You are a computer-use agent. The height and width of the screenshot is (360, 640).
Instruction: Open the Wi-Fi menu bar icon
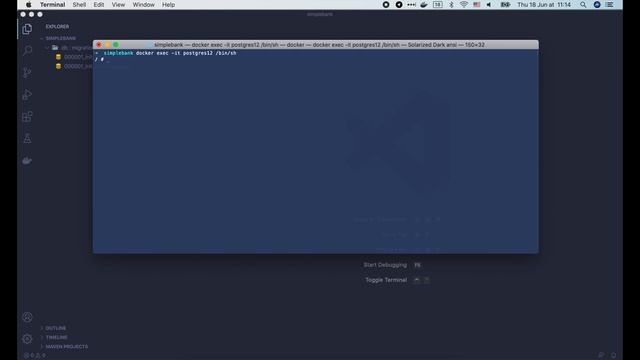pyautogui.click(x=464, y=5)
